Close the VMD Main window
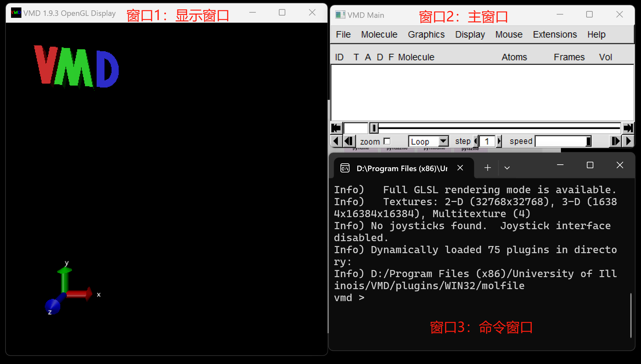Viewport: 641px width, 364px height. [x=619, y=14]
